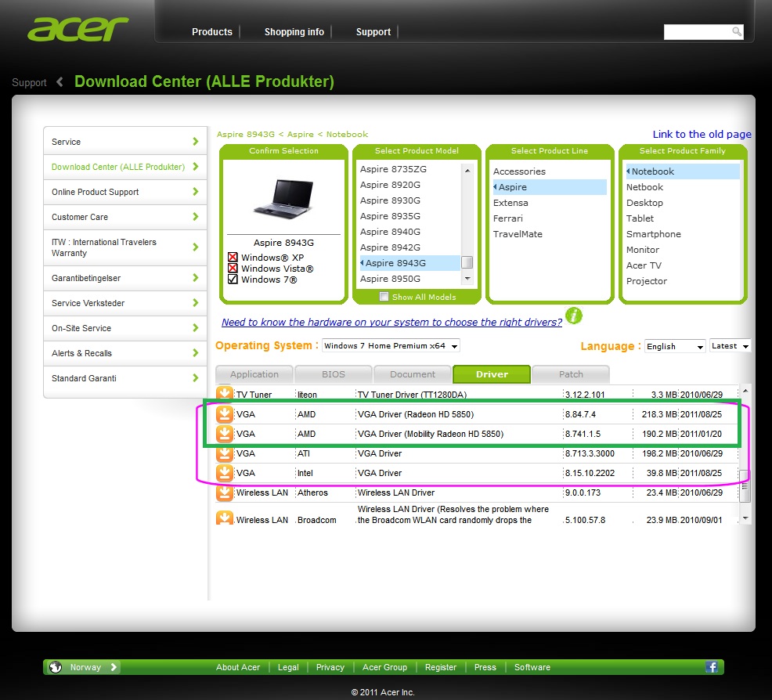Click the arrow next to Garantibetingelser
Screen dimensions: 772x700
point(196,278)
